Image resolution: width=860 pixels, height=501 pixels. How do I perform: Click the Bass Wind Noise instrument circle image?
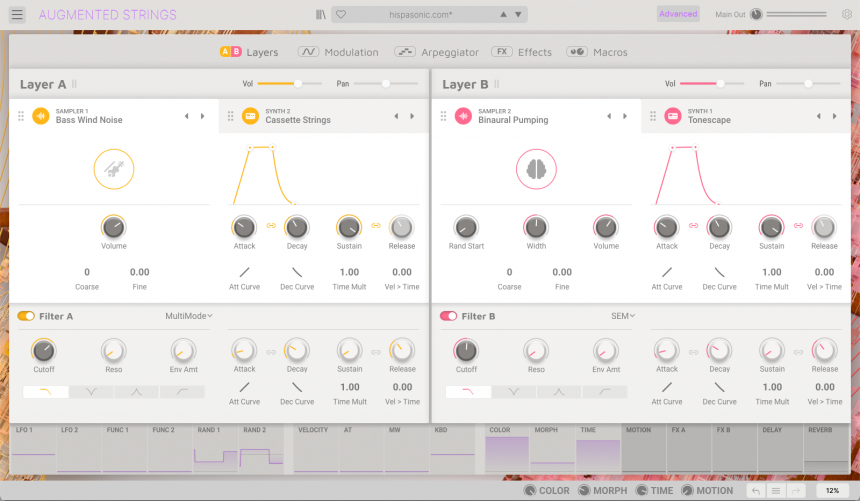(x=114, y=169)
